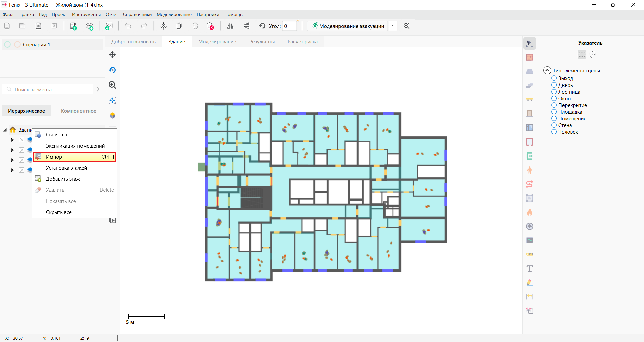Image resolution: width=644 pixels, height=342 pixels.
Task: Activate the Text tool in the right panel
Action: [x=530, y=268]
